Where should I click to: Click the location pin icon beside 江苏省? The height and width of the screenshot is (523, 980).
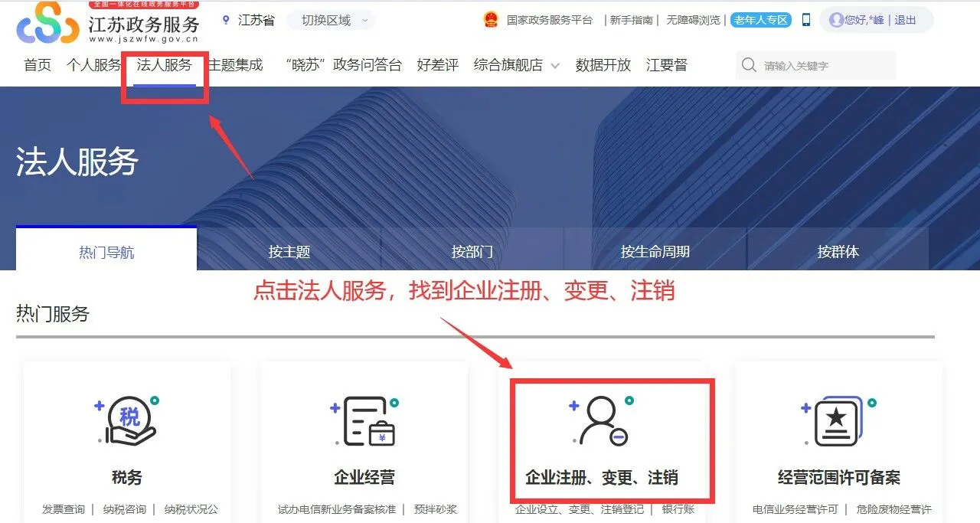[226, 20]
